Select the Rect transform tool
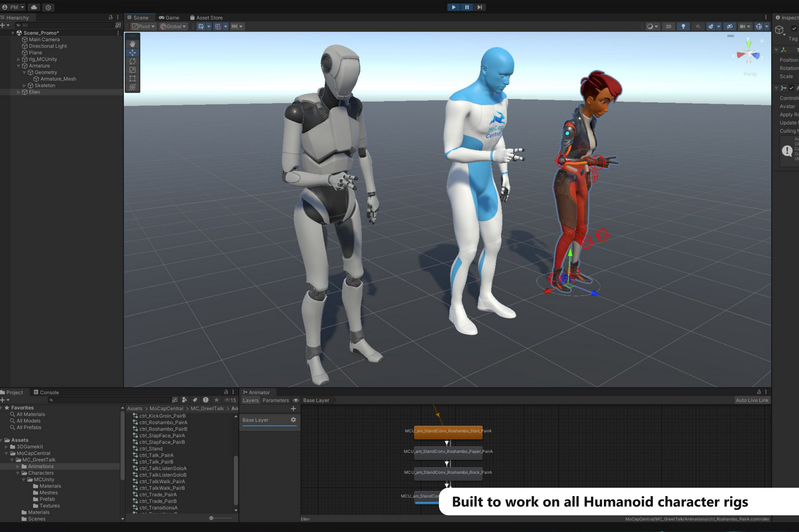799x532 pixels. (132, 78)
